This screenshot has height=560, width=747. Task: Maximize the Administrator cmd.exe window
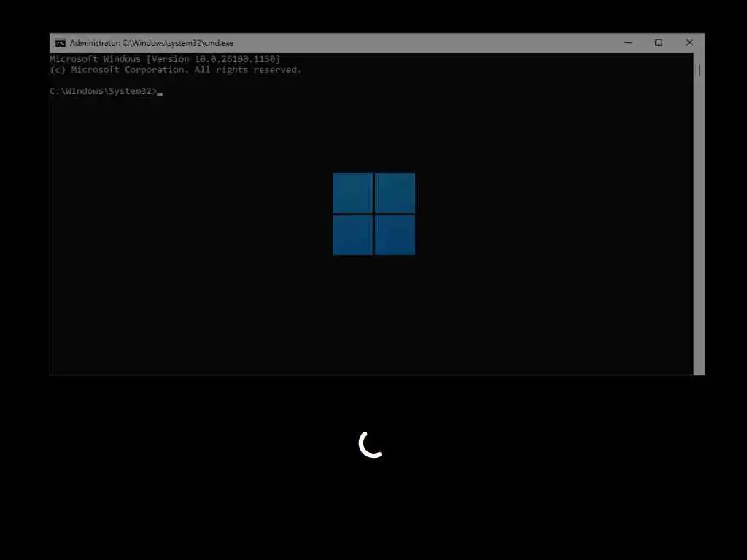pos(659,43)
